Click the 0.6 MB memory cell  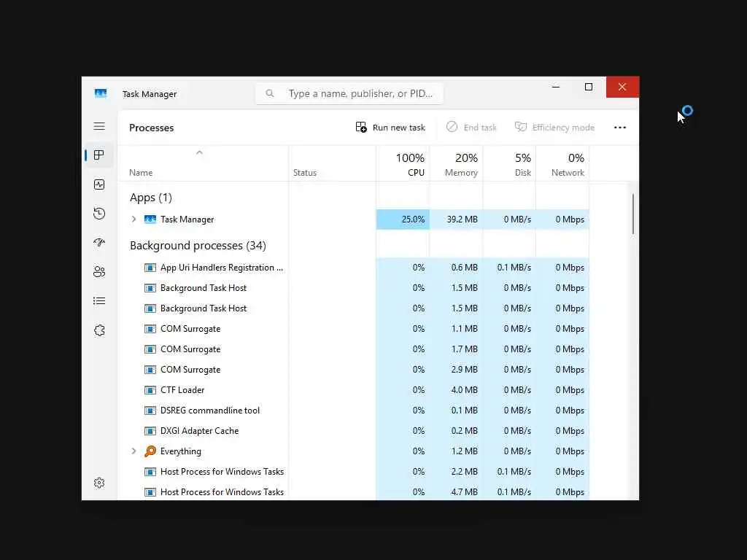pyautogui.click(x=457, y=268)
